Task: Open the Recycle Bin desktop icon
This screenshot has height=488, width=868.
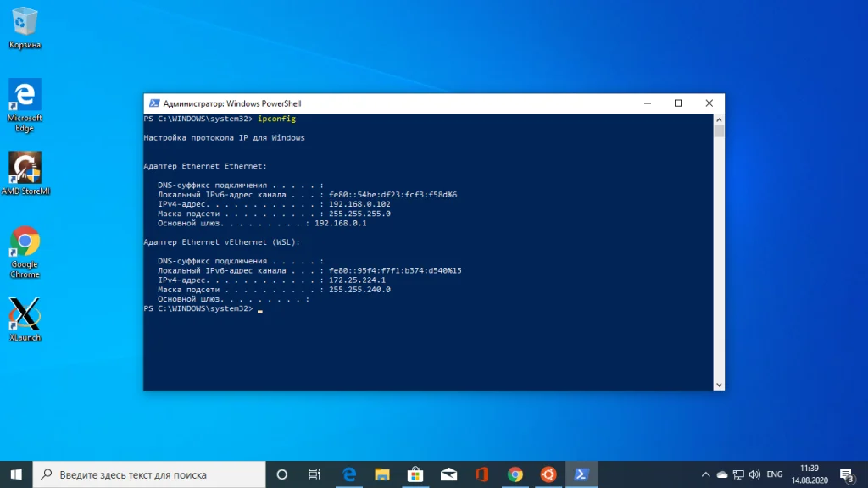Action: (25, 26)
